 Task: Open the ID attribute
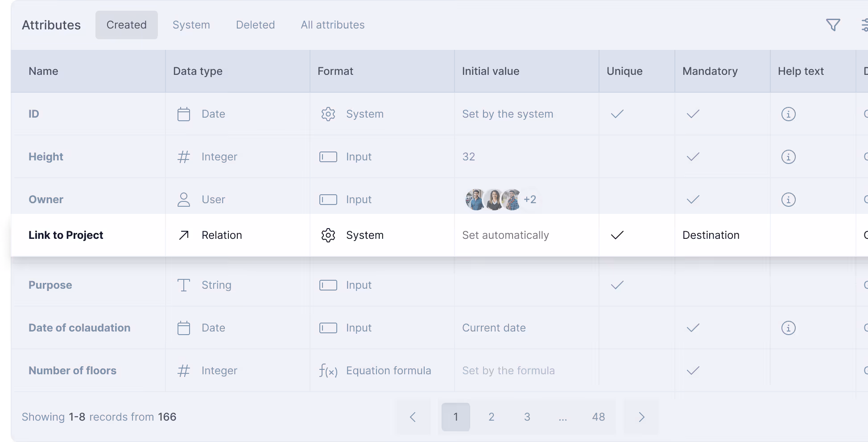click(x=34, y=114)
